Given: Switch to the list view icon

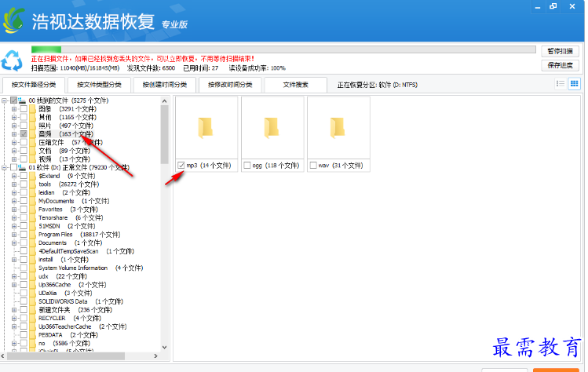Looking at the screenshot, I should point(561,84).
